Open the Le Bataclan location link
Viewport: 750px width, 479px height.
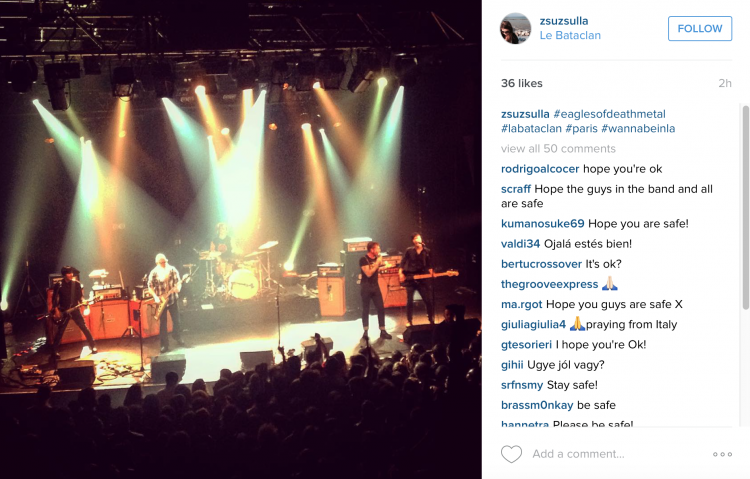coord(570,35)
